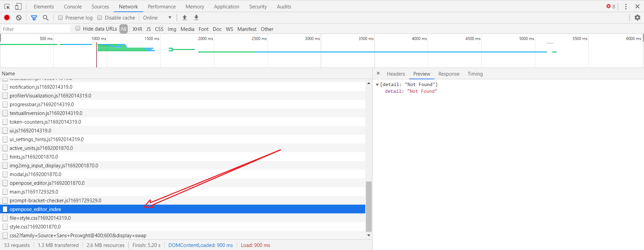Filter requests by JS
This screenshot has height=250, width=644.
[x=149, y=29]
